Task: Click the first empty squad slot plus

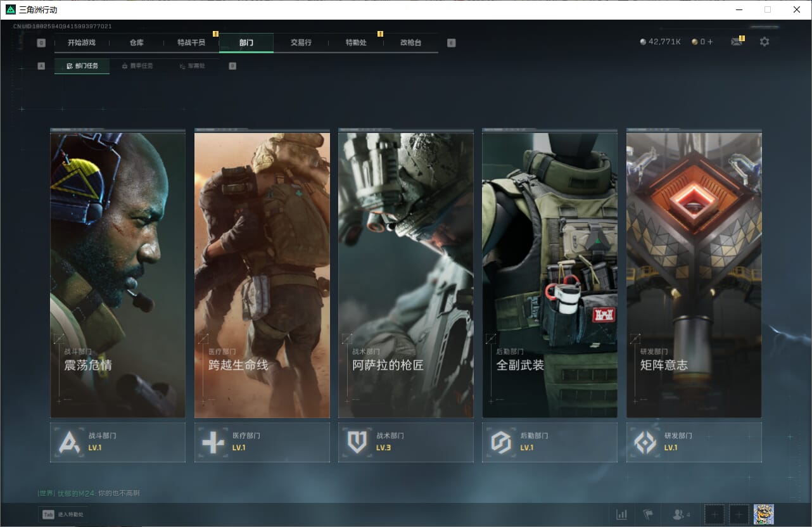Action: 714,514
